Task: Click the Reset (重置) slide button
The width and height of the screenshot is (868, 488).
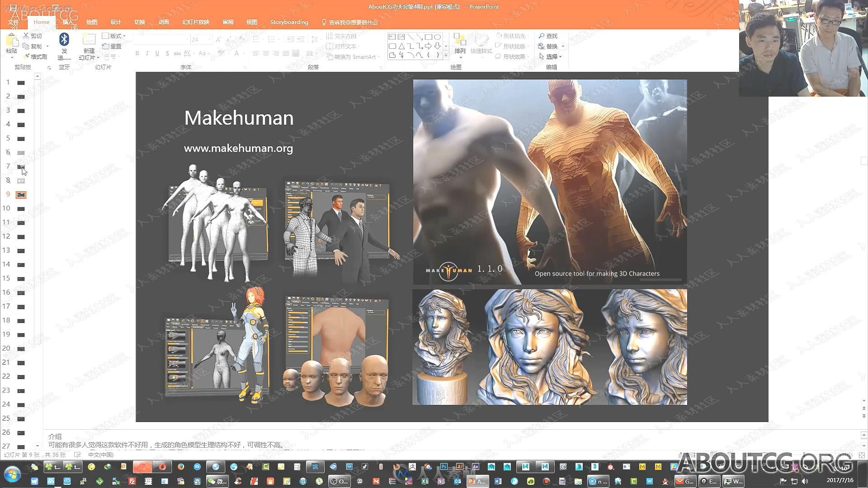Action: [112, 46]
